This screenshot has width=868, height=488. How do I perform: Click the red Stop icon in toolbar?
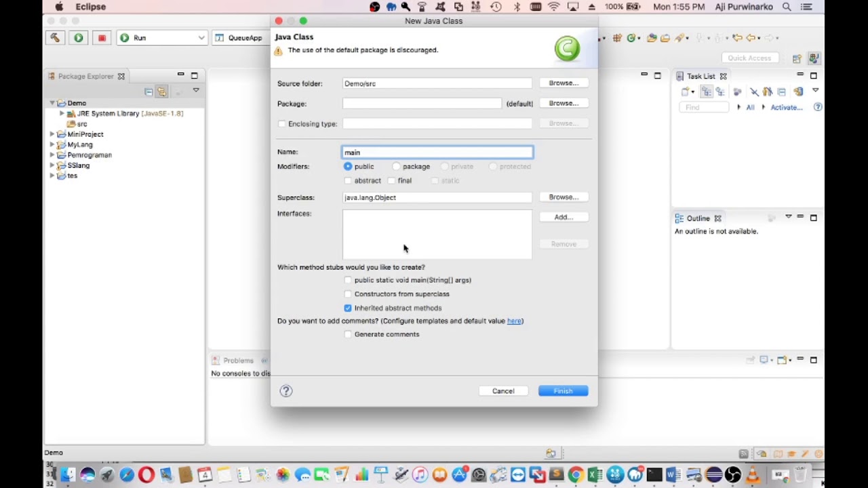(x=102, y=38)
